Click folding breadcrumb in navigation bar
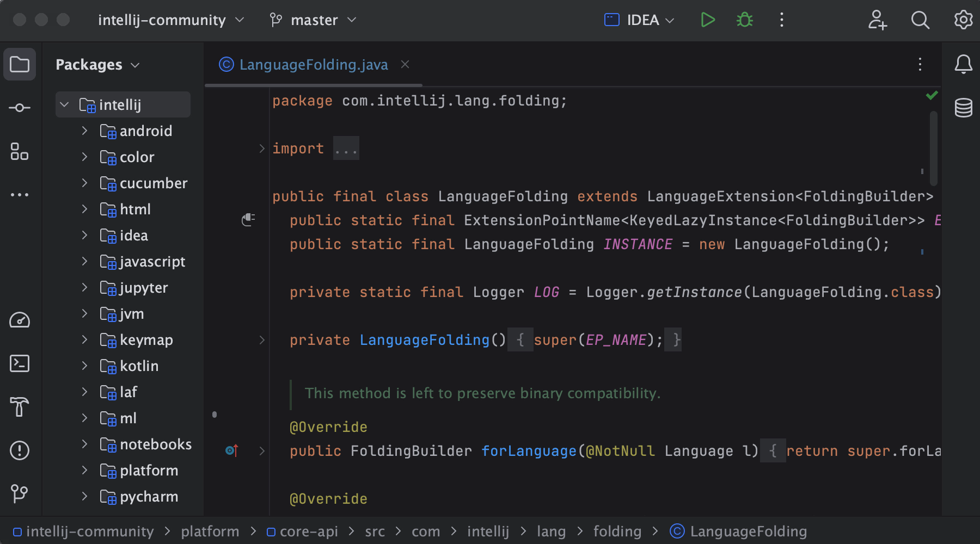Viewport: 980px width, 544px height. coord(617,531)
